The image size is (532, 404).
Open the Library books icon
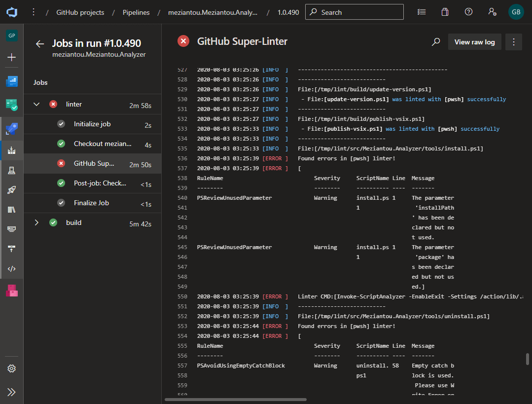pos(12,210)
